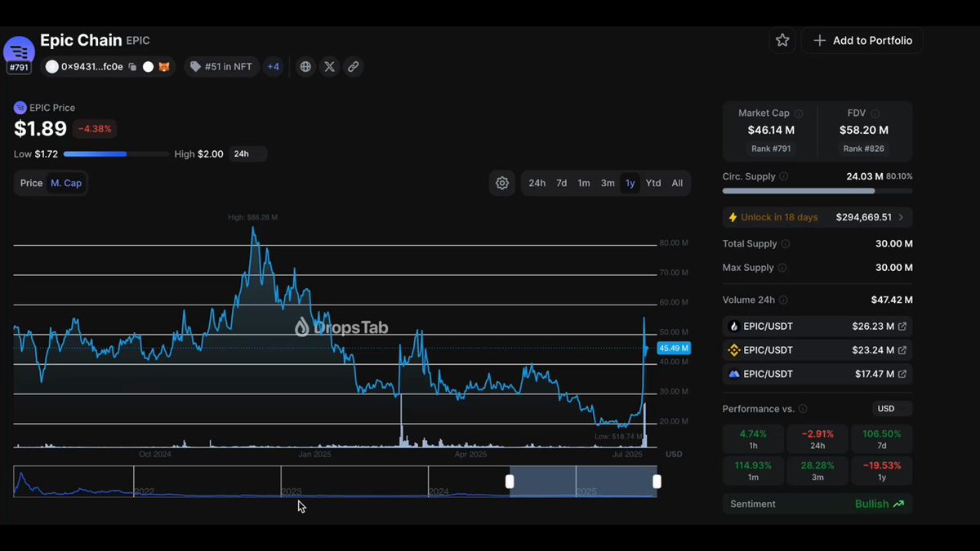Set chart range to 7d
The image size is (980, 551).
[562, 183]
